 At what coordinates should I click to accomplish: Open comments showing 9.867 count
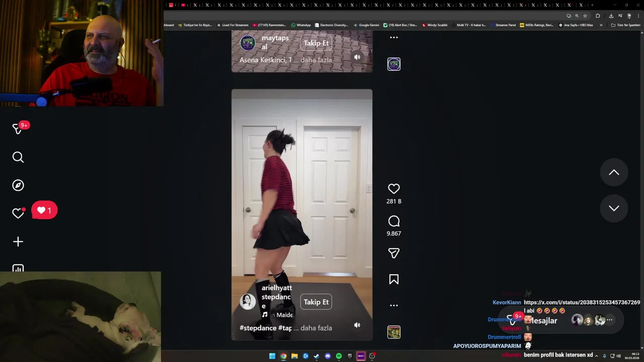point(394,221)
